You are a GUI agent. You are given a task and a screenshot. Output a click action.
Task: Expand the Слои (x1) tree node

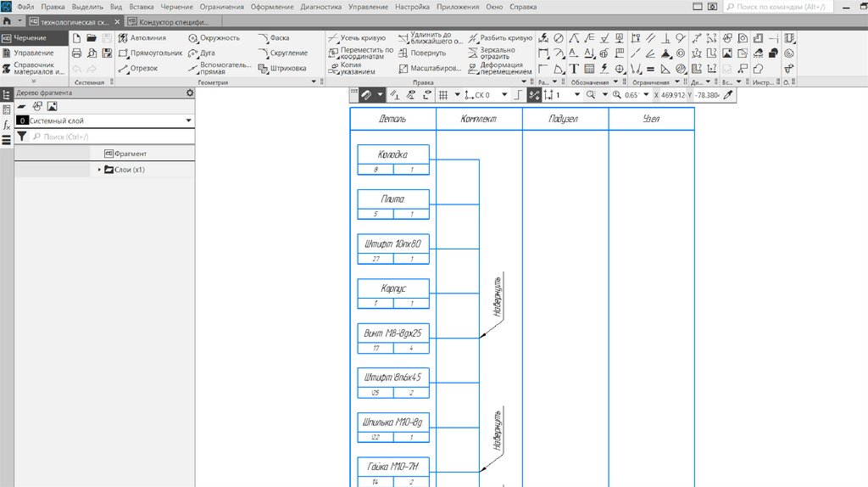coord(99,170)
